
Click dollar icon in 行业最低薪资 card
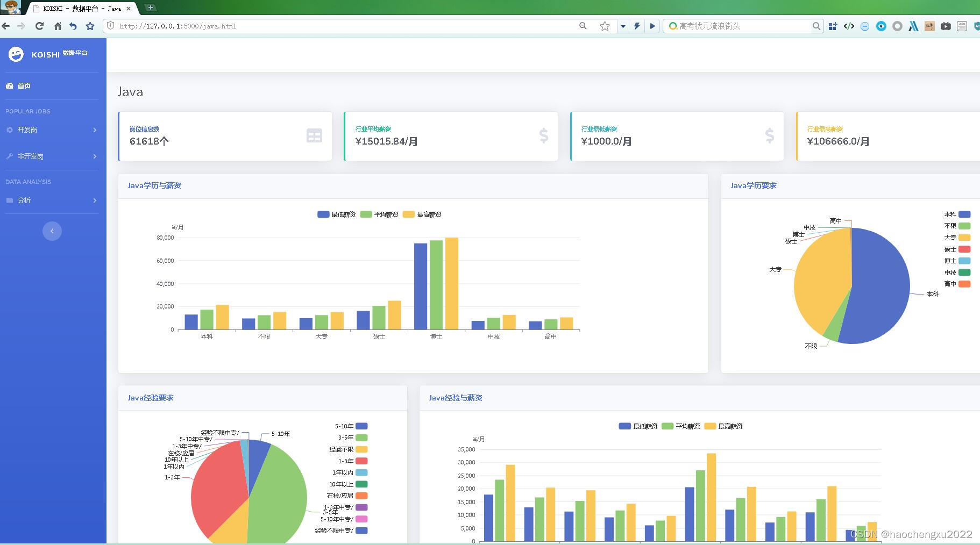pyautogui.click(x=770, y=135)
